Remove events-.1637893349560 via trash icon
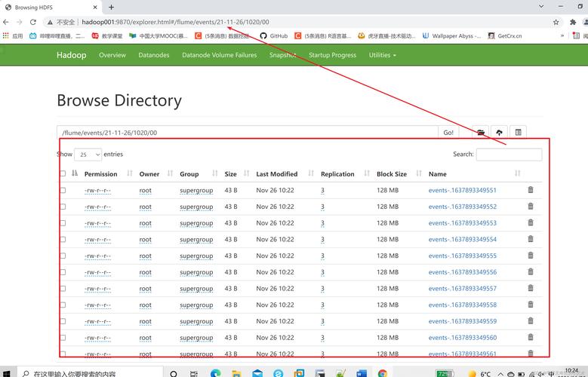Image resolution: width=588 pixels, height=377 pixels. click(530, 337)
